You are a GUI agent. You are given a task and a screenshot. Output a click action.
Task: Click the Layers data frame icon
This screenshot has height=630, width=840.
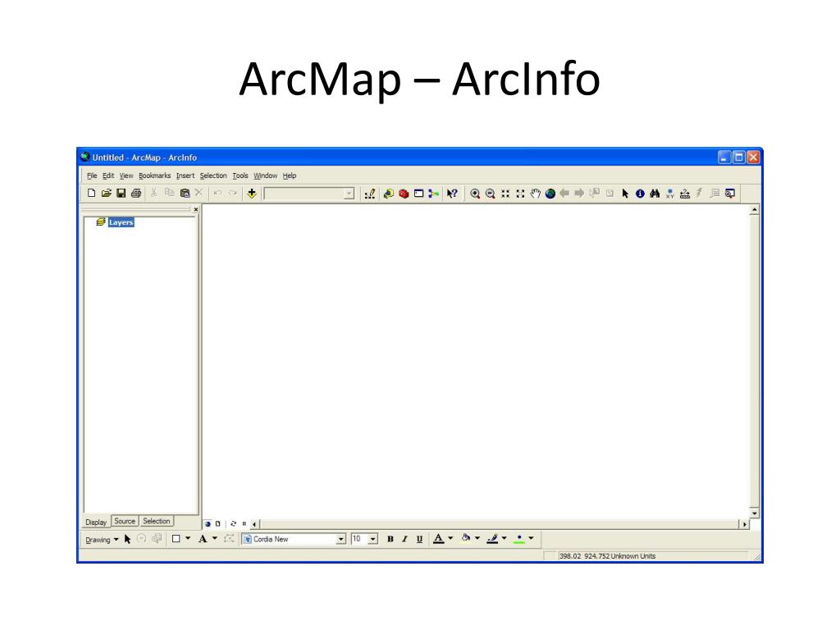pyautogui.click(x=101, y=221)
